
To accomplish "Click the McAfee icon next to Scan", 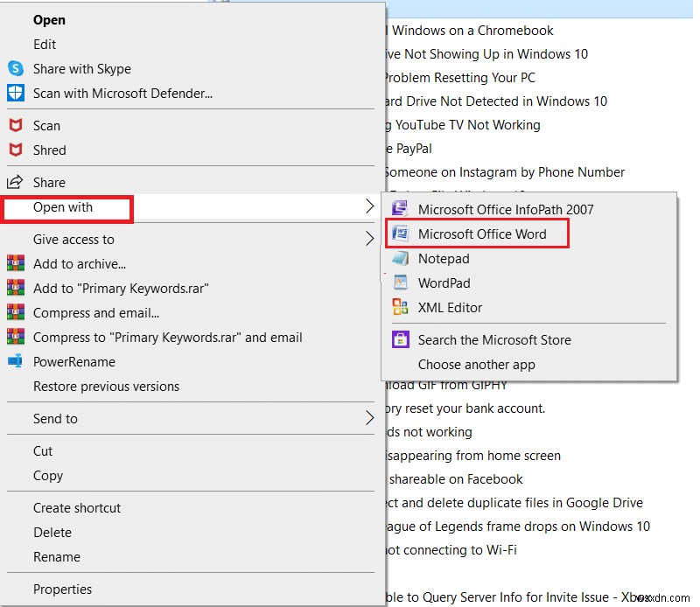I will [x=16, y=125].
